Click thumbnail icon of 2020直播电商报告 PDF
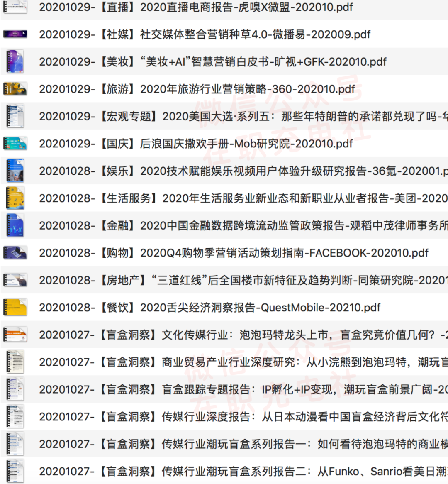 15,7
